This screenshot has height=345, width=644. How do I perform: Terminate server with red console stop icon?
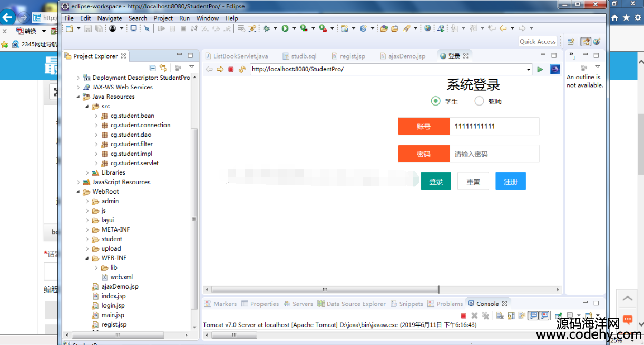[464, 315]
